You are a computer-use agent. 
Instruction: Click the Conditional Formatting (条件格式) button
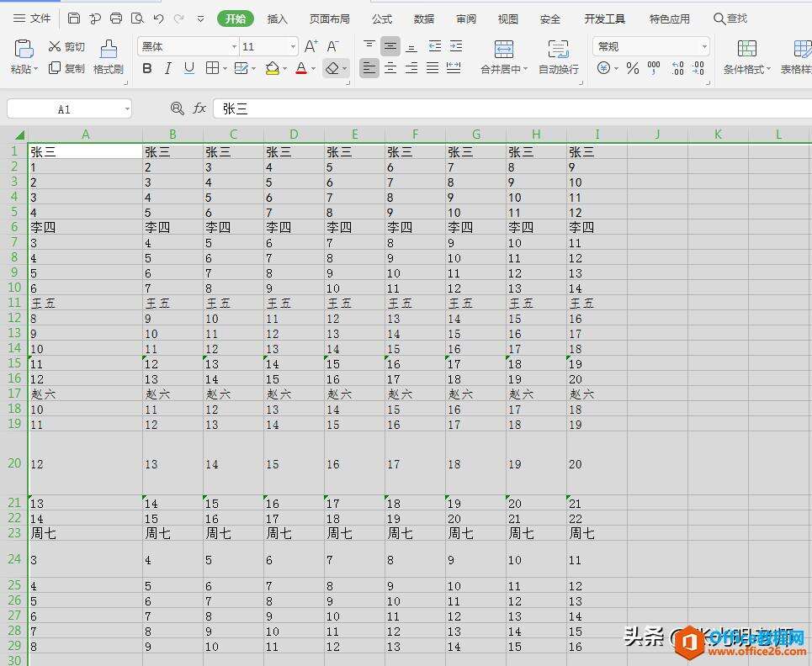click(x=746, y=57)
